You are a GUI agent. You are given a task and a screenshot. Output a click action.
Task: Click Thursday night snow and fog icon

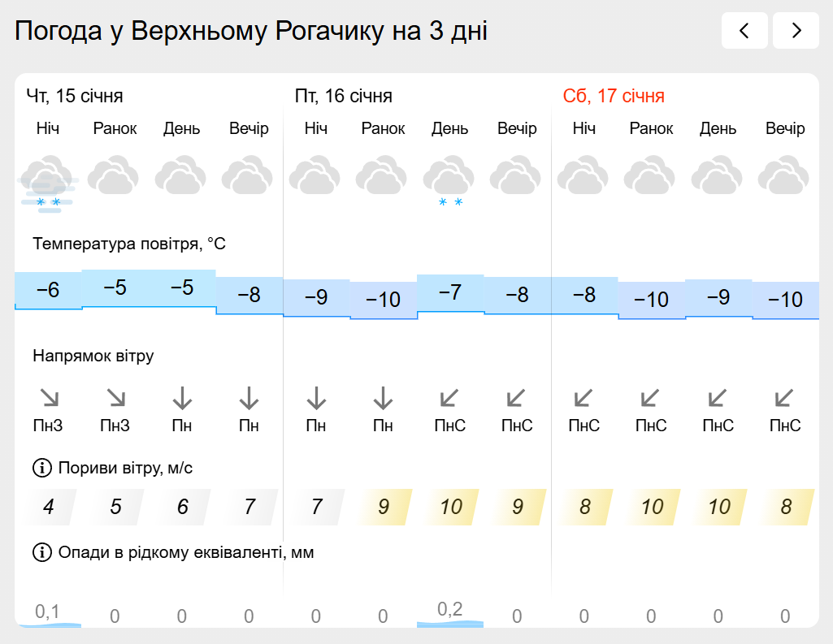coord(48,183)
